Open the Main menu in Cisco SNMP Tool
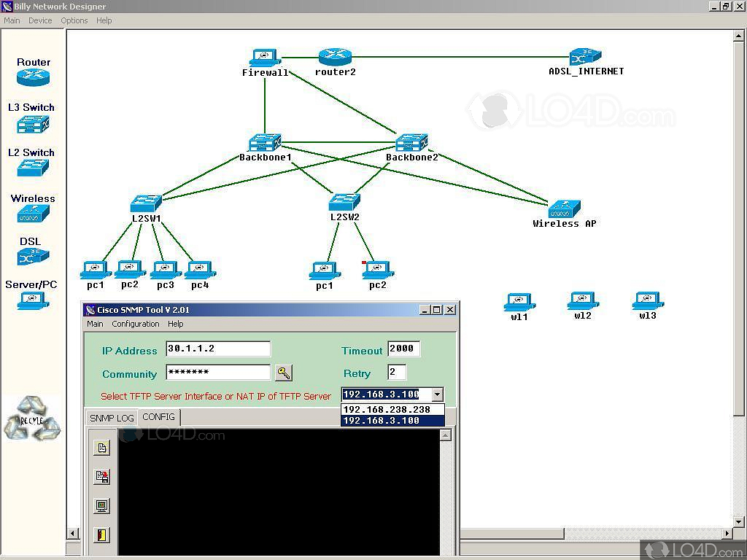Screen dimensions: 747x560 coord(95,324)
